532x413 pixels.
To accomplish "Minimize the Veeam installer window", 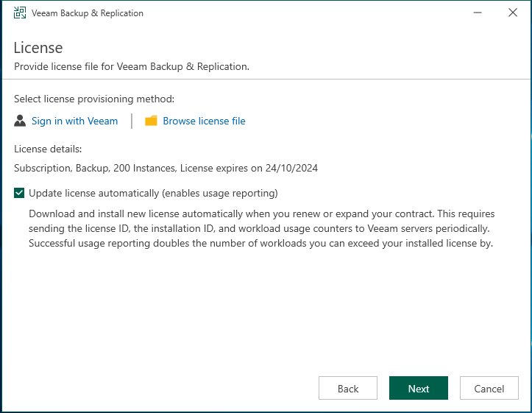I will 478,13.
